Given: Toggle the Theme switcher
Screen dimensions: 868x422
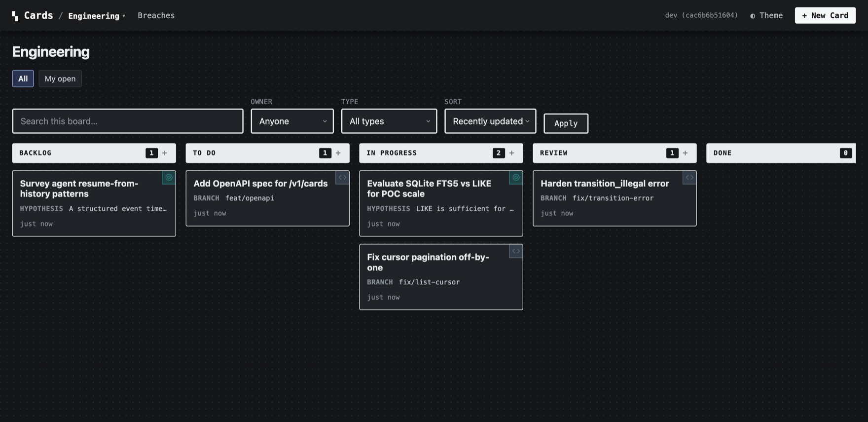Looking at the screenshot, I should click(766, 15).
